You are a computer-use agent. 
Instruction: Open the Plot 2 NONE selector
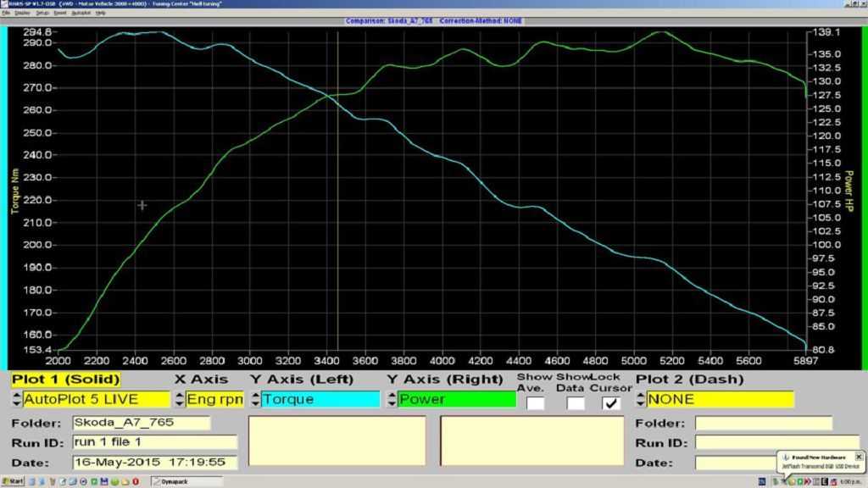tap(720, 399)
